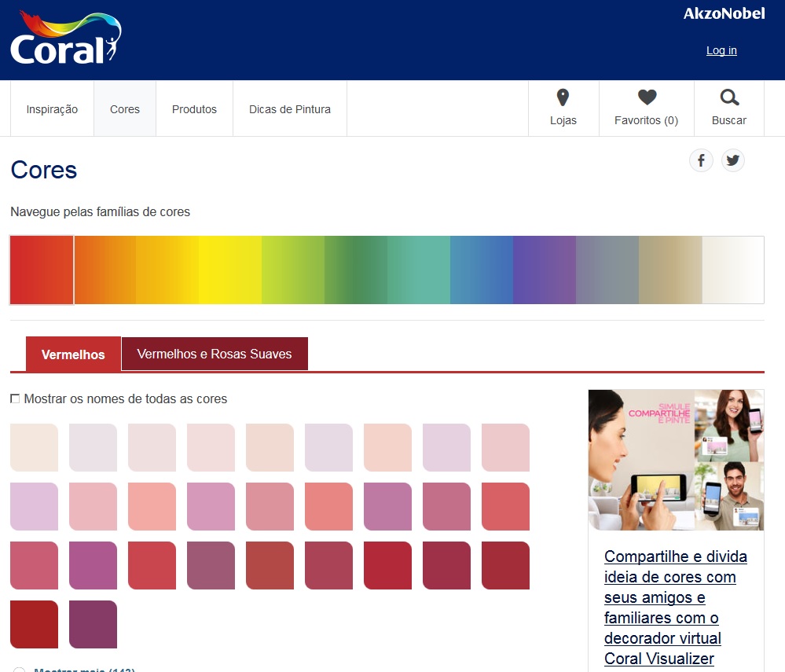This screenshot has height=672, width=785.
Task: Open the Inspiração menu
Action: click(52, 109)
